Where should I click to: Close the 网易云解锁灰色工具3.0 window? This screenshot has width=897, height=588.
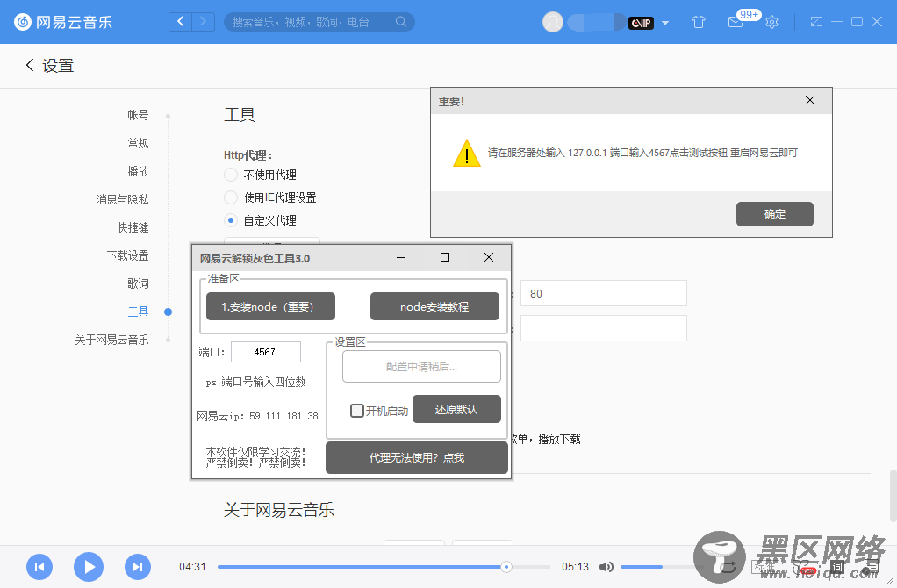489,257
